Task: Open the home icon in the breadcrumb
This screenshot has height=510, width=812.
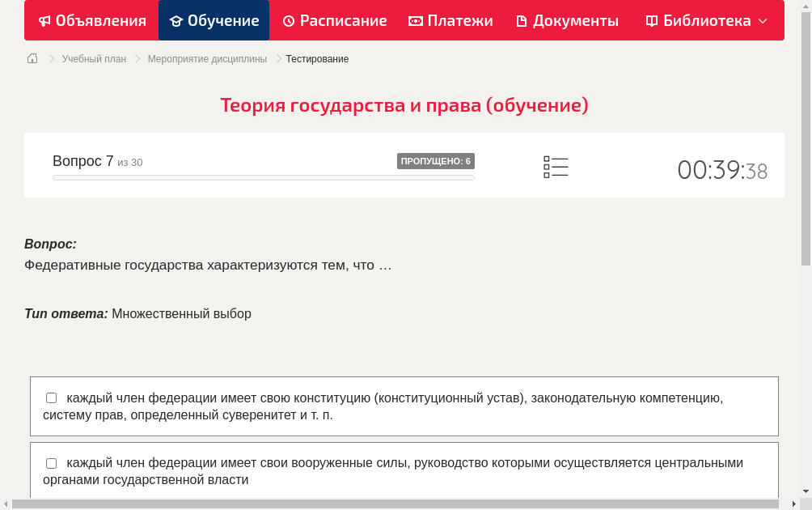Action: [32, 58]
